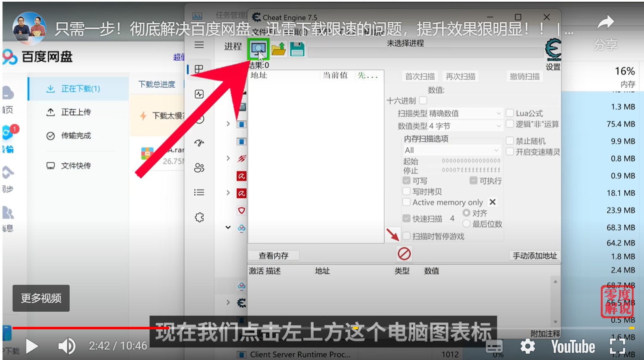The width and height of the screenshot is (644, 360).
Task: Enable the 扫描时暂停游戏 checkbox
Action: click(x=406, y=236)
